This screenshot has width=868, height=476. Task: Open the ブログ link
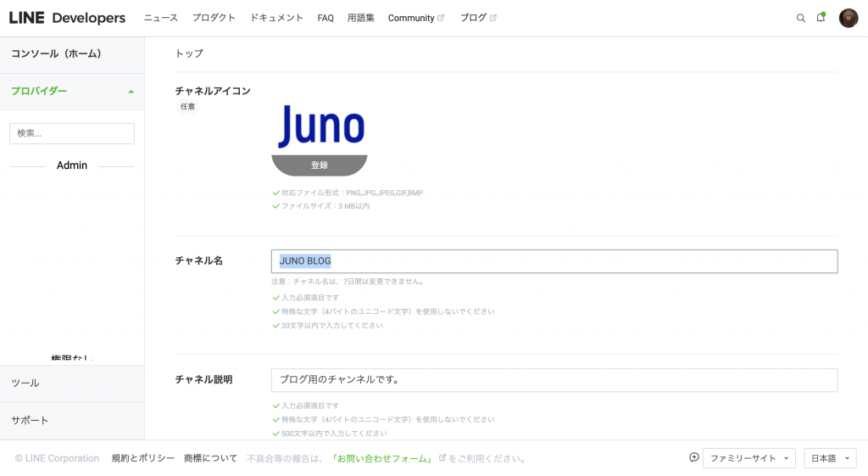[473, 18]
